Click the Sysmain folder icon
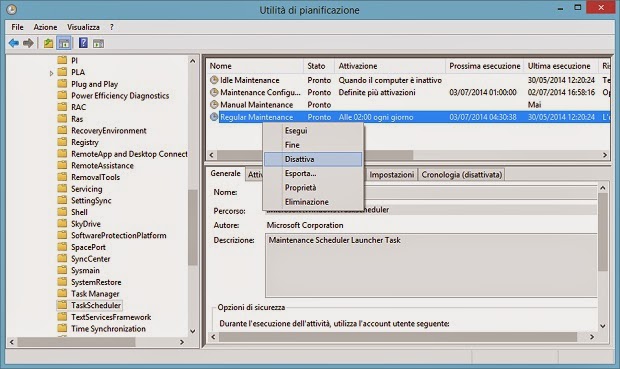This screenshot has height=369, width=620. click(x=62, y=270)
